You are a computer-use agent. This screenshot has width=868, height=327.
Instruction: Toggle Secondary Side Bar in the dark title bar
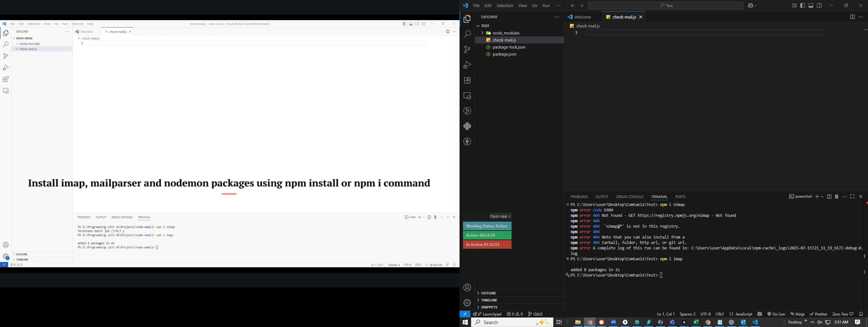819,5
